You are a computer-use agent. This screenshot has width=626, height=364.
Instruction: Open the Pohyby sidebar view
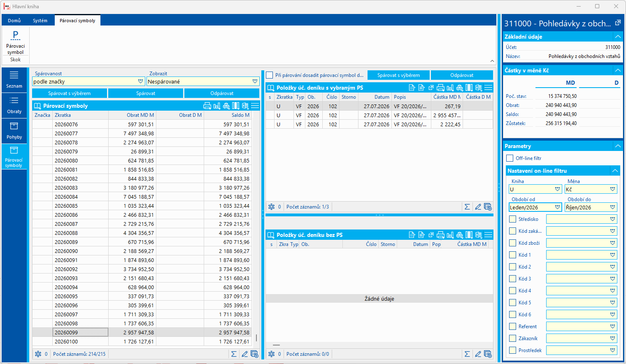click(14, 131)
